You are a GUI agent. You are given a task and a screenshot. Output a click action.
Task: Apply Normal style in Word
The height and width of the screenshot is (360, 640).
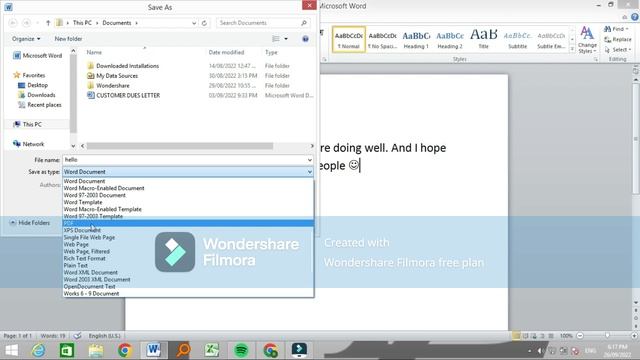click(x=349, y=40)
